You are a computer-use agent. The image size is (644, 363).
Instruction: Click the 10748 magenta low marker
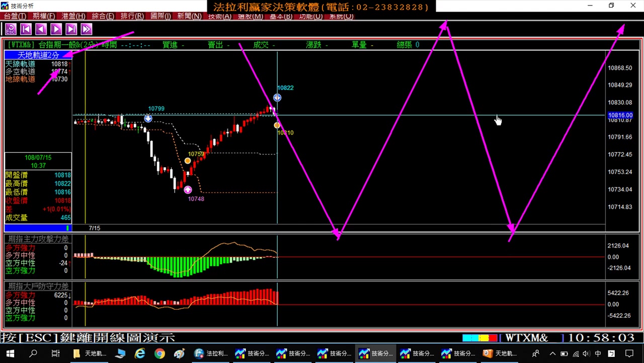click(x=188, y=190)
